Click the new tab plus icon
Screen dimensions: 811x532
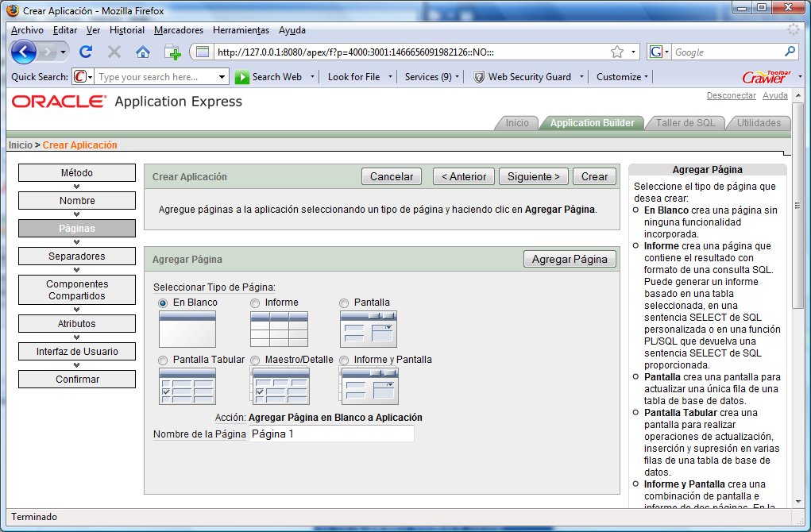coord(172,52)
